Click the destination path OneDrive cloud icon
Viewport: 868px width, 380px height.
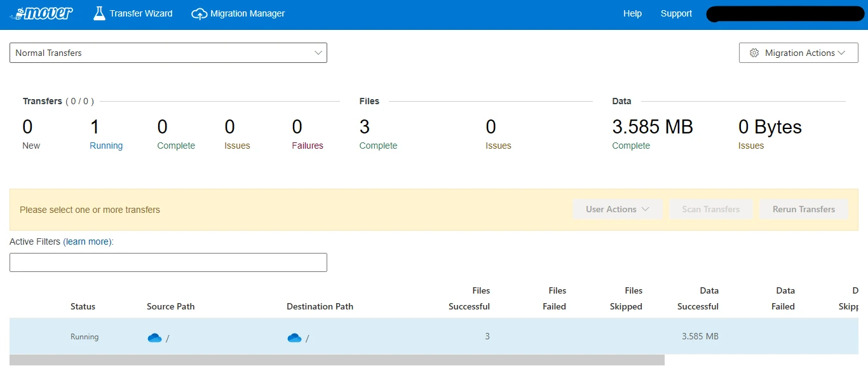[x=294, y=337]
